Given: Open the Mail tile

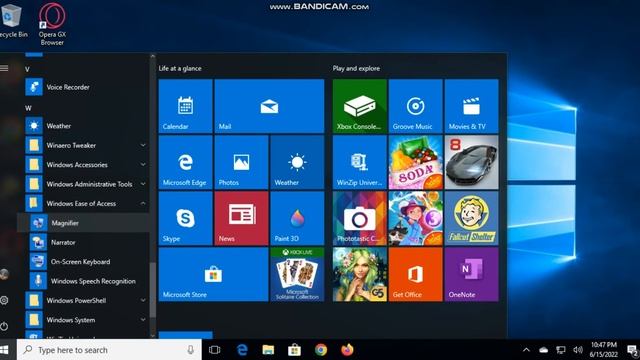Looking at the screenshot, I should point(269,106).
